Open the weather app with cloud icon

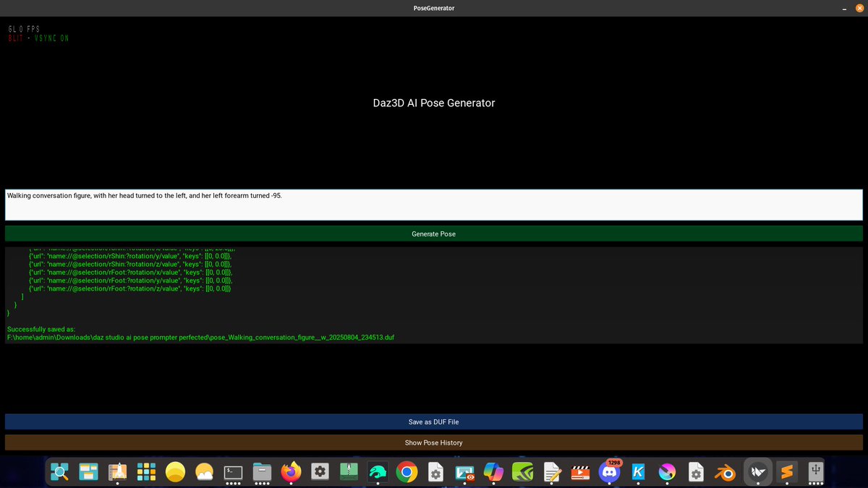[x=205, y=473]
